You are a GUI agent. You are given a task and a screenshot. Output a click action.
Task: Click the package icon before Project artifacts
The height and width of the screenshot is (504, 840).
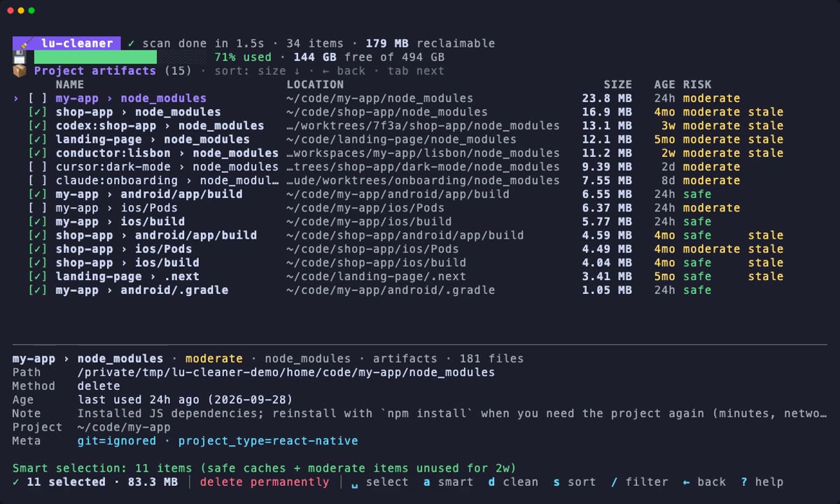[20, 71]
